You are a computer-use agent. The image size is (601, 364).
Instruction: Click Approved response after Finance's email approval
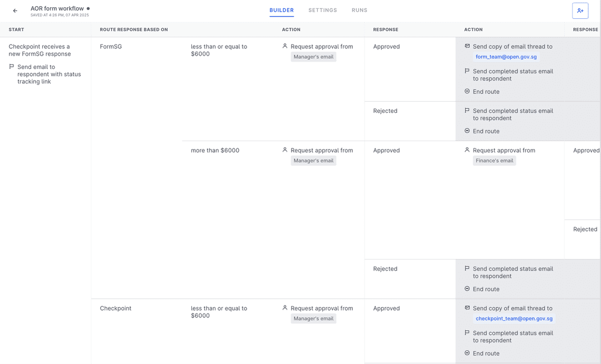pos(587,151)
